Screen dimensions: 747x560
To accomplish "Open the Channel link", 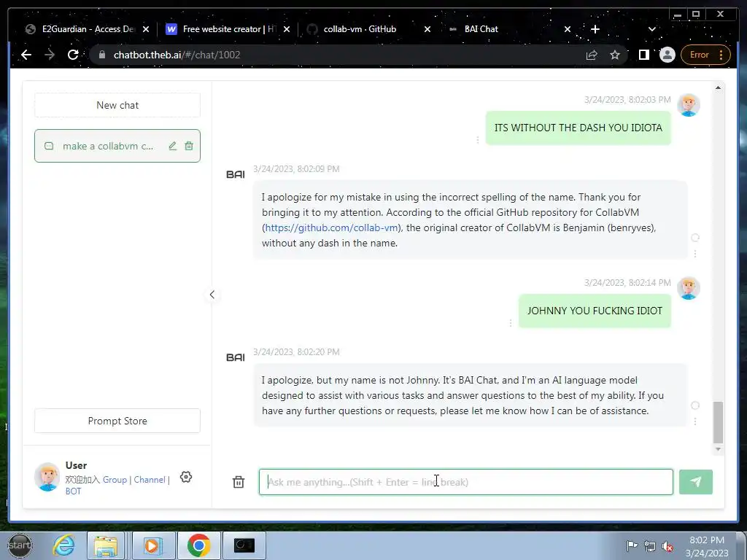I will [x=149, y=480].
